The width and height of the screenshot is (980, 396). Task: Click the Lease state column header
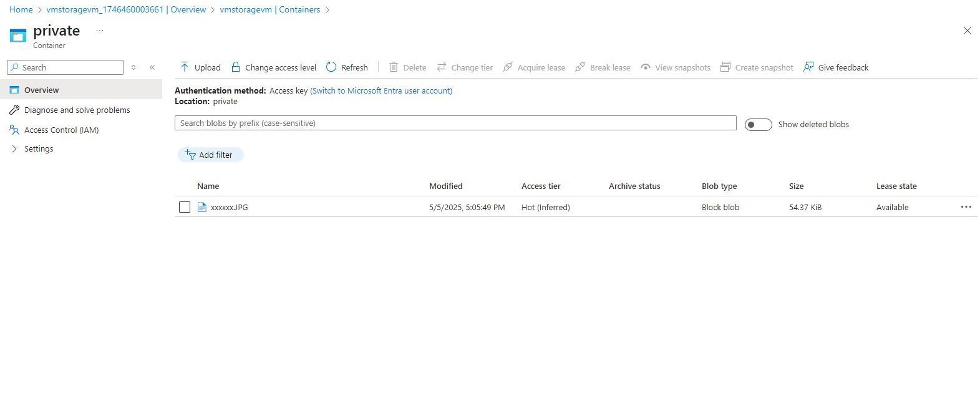point(896,186)
